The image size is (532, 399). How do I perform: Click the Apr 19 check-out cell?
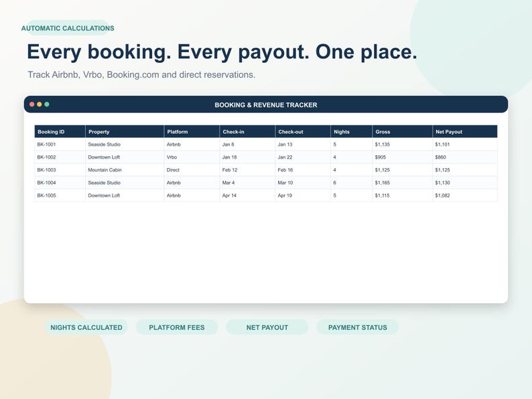[x=303, y=195]
